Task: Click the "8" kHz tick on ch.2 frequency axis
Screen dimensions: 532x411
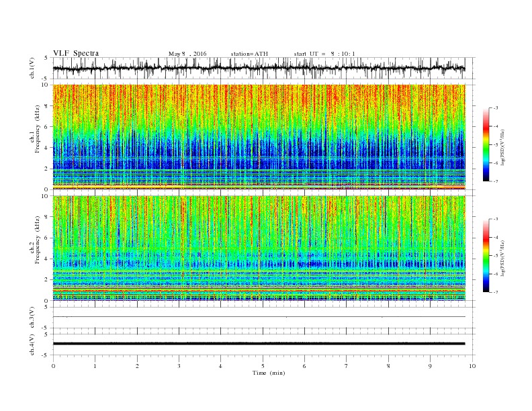Action: (x=47, y=217)
